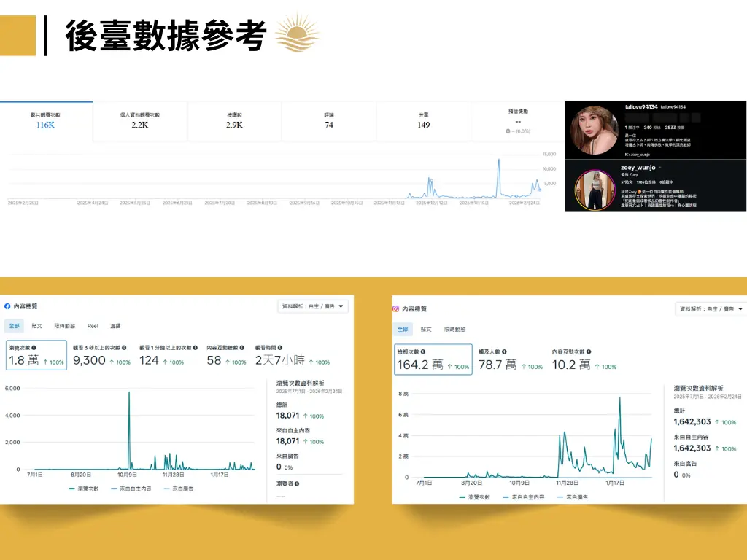This screenshot has width=747, height=560.
Task: Select the 2天7小時 watch time metric
Action: coord(293,355)
